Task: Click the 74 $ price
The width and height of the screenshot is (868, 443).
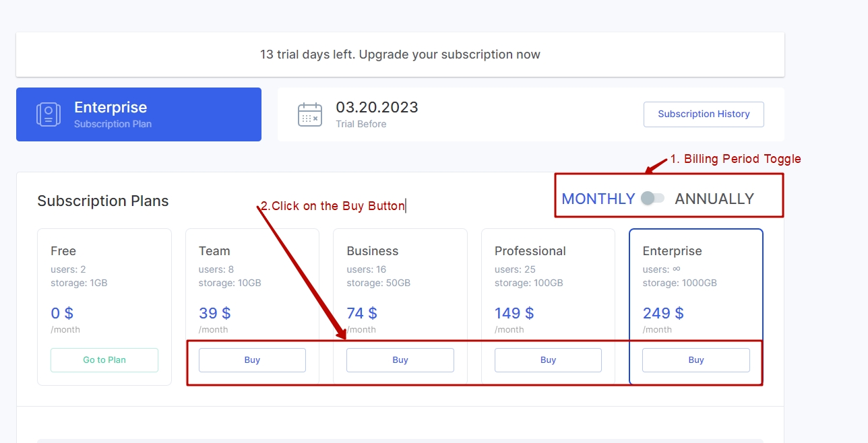Action: click(x=362, y=313)
